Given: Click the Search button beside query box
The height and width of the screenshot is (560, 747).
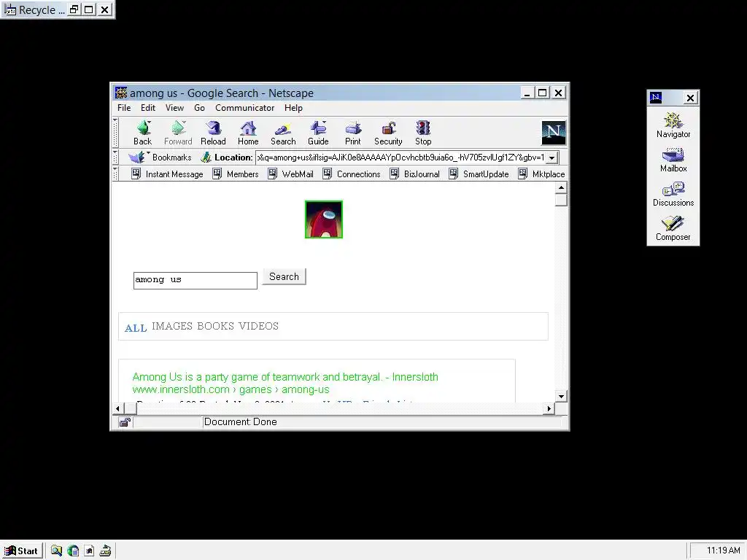Looking at the screenshot, I should click(284, 276).
